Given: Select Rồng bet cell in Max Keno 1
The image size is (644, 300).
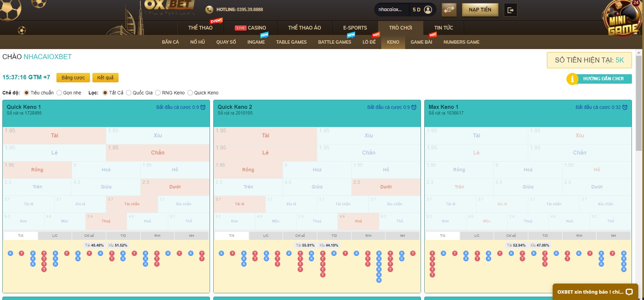Looking at the screenshot, I should click(x=459, y=170).
